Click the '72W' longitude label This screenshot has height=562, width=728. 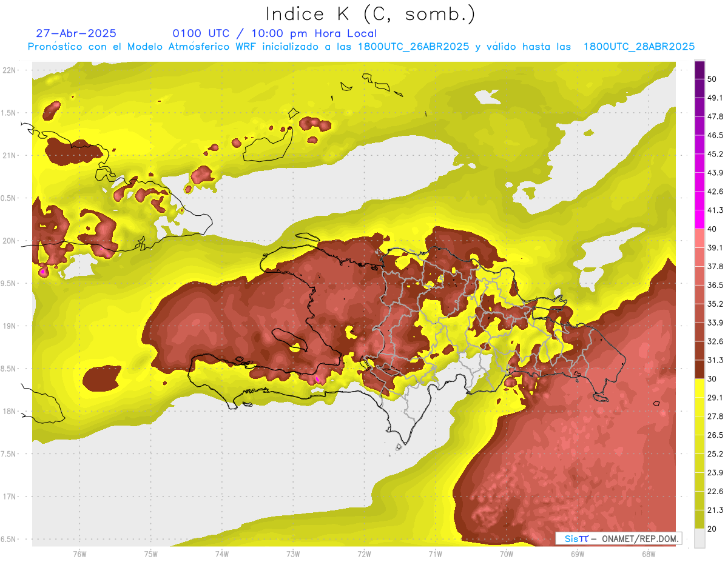click(x=364, y=554)
